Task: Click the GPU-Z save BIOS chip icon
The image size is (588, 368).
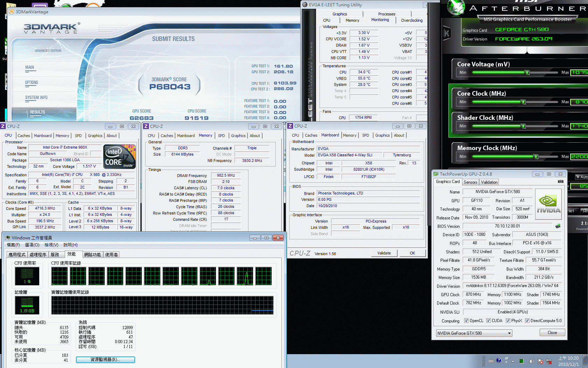Action: click(x=558, y=226)
